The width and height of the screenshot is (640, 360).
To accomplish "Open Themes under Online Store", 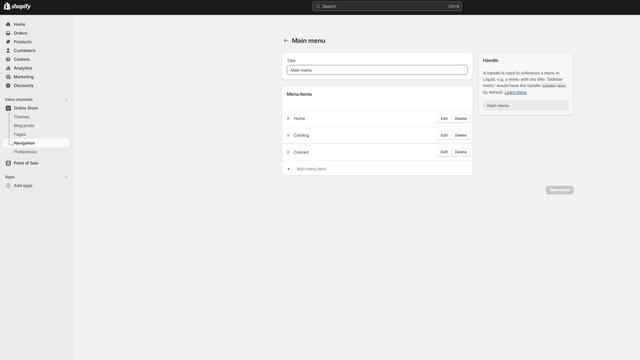I will tap(22, 117).
